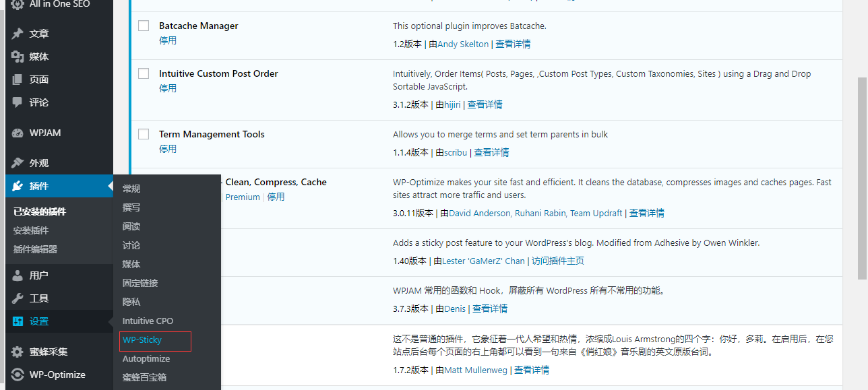Click 查看详情 beside the Denis author
Image resolution: width=868 pixels, height=390 pixels.
click(490, 308)
